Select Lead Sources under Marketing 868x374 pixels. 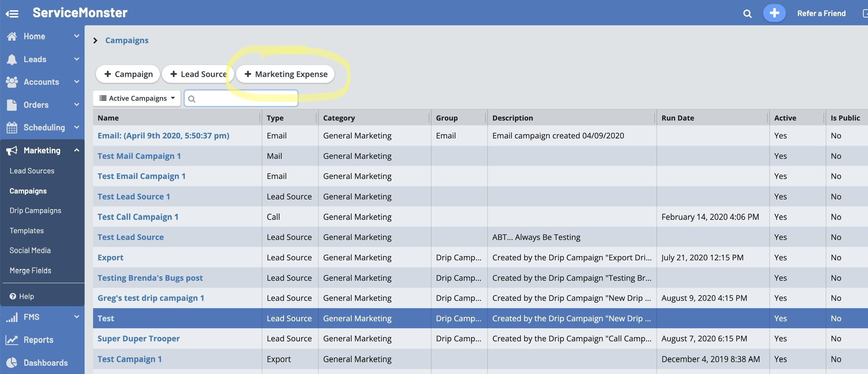coord(32,171)
